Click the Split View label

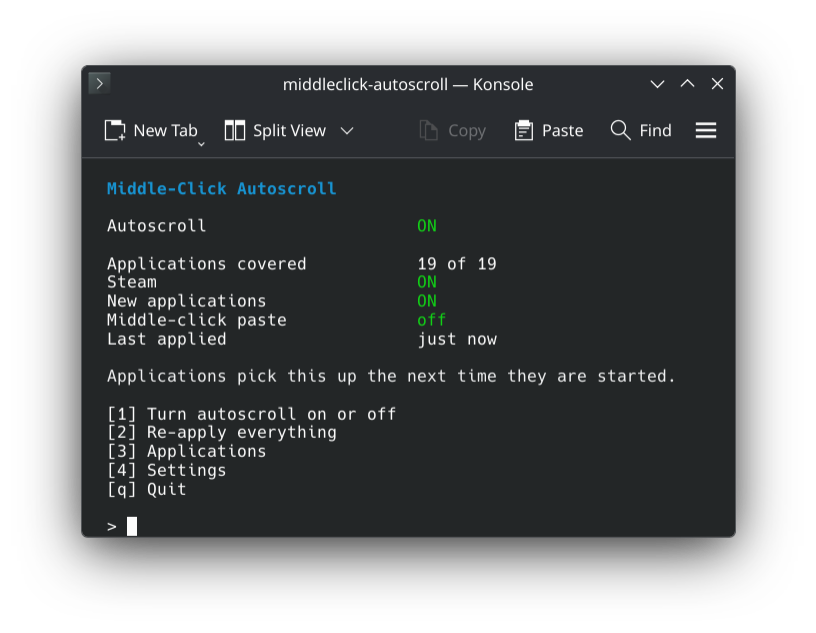point(289,131)
